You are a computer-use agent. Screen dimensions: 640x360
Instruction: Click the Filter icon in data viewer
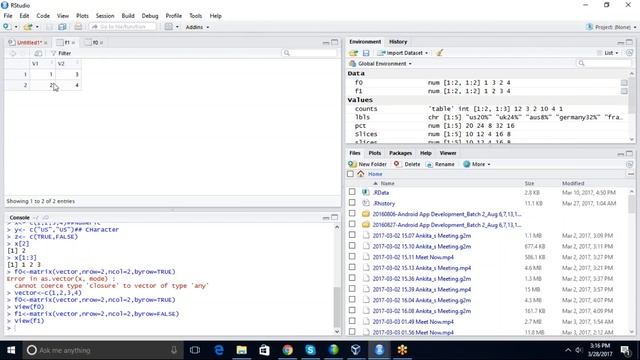(53, 53)
